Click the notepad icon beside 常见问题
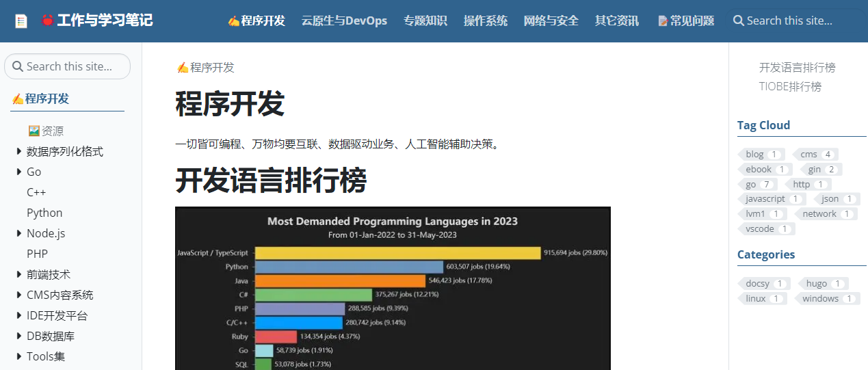Screen dimensions: 868x370 tap(662, 21)
